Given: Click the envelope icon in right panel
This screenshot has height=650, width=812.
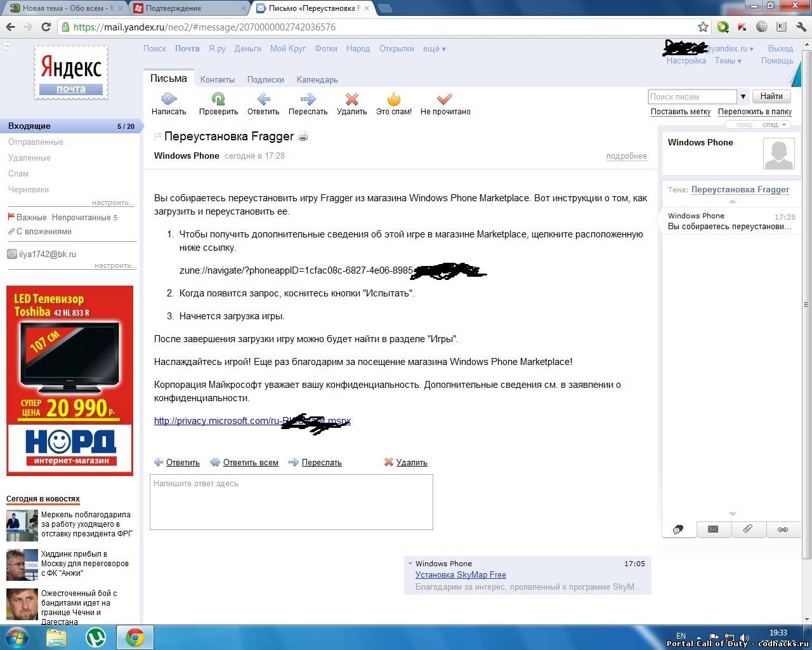Looking at the screenshot, I should click(713, 529).
